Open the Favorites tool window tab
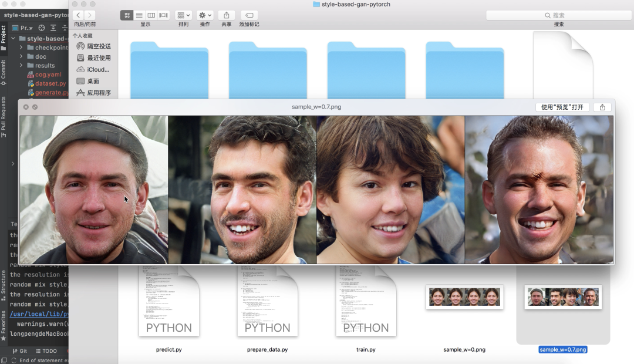 pyautogui.click(x=4, y=326)
